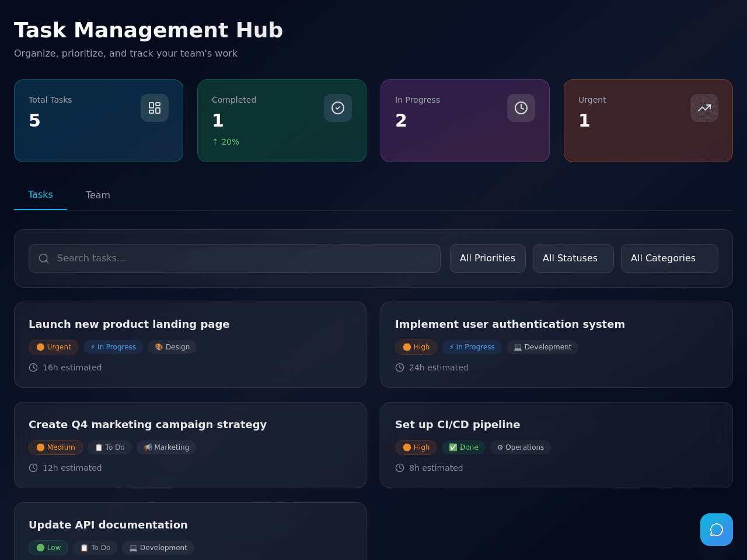Click the clock icon beside 8h estimated
Screen dimensions: 747x560
point(400,468)
